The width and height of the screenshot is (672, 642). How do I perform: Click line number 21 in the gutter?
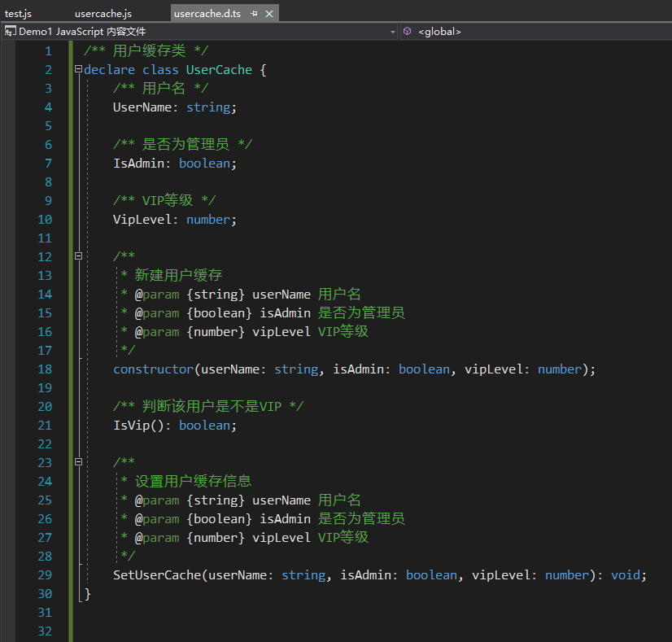[44, 426]
